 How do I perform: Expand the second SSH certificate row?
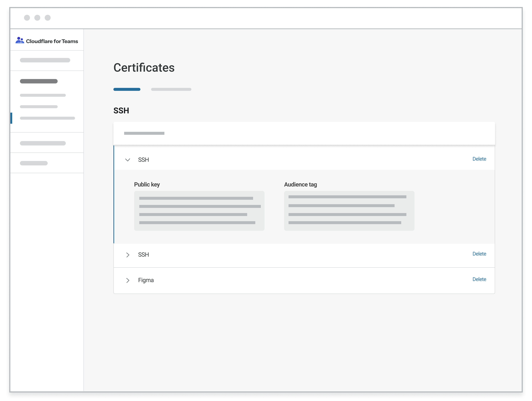click(128, 255)
